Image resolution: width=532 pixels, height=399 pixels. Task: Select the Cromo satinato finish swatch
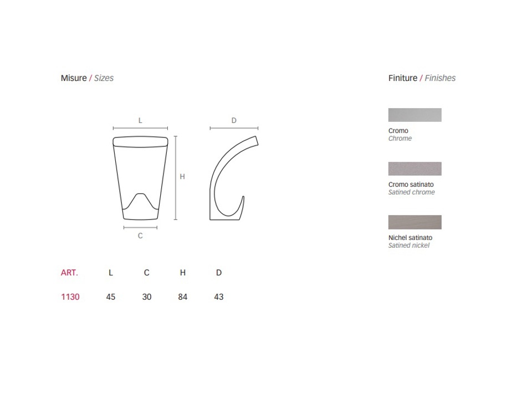pyautogui.click(x=415, y=168)
